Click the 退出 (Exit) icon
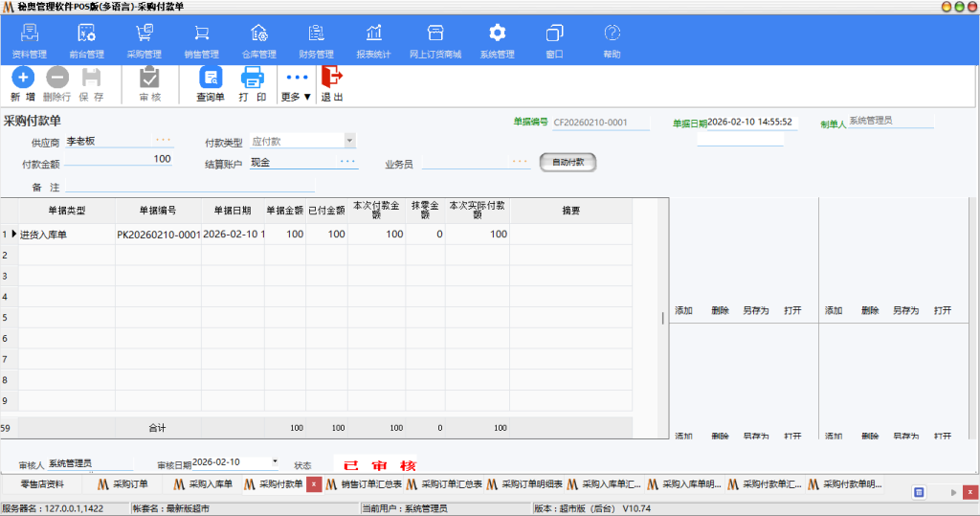The width and height of the screenshot is (980, 516). [331, 79]
